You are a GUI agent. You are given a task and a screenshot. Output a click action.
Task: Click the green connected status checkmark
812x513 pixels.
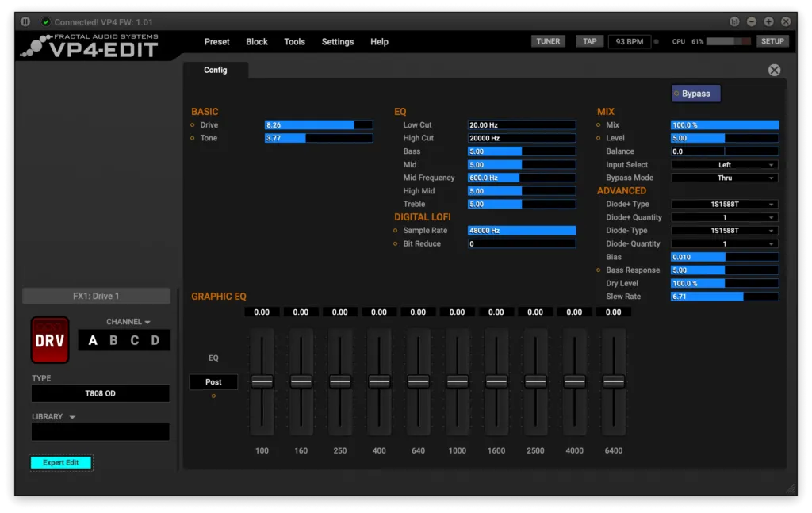click(45, 22)
